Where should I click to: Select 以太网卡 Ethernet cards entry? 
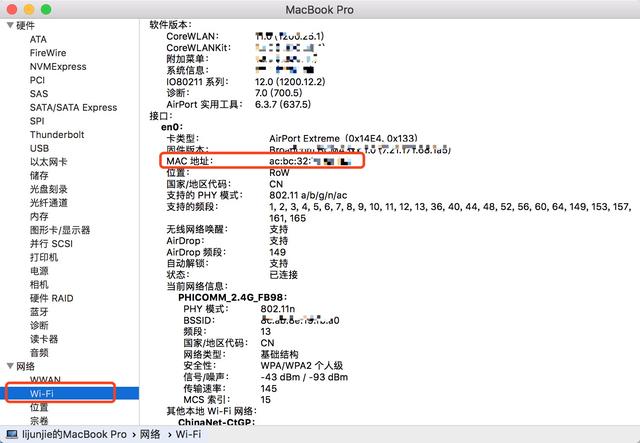[49, 162]
